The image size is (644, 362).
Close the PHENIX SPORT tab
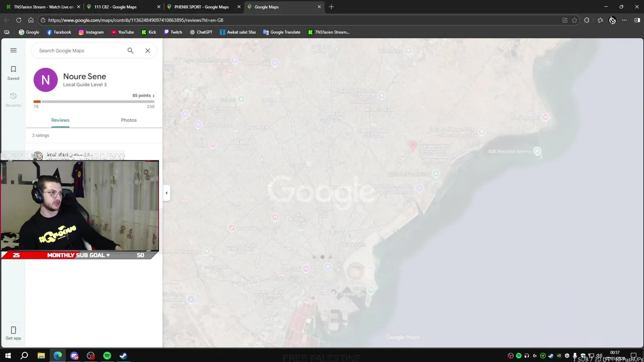[239, 7]
